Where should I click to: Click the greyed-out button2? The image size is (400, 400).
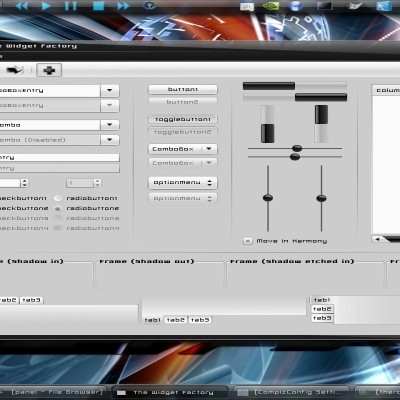tap(183, 102)
